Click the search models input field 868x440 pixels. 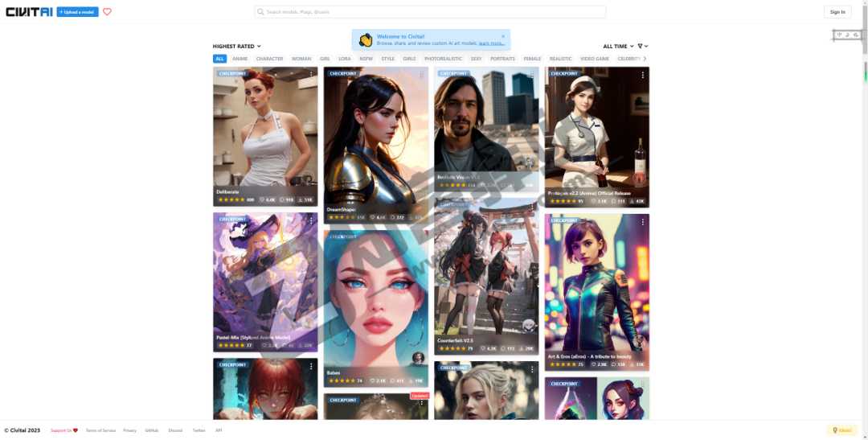point(430,12)
